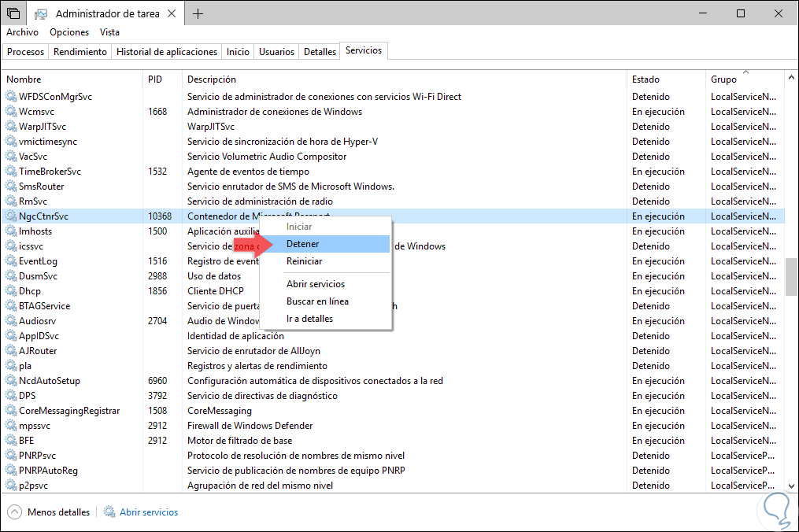Viewport: 799px width, 532px height.
Task: Collapse view with Menos detalles chevron
Action: pyautogui.click(x=15, y=512)
